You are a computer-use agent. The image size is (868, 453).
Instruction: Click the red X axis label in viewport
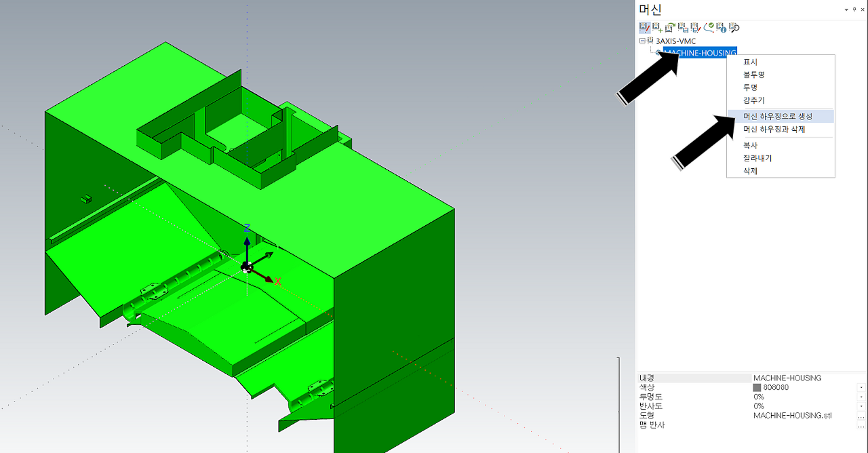point(278,281)
